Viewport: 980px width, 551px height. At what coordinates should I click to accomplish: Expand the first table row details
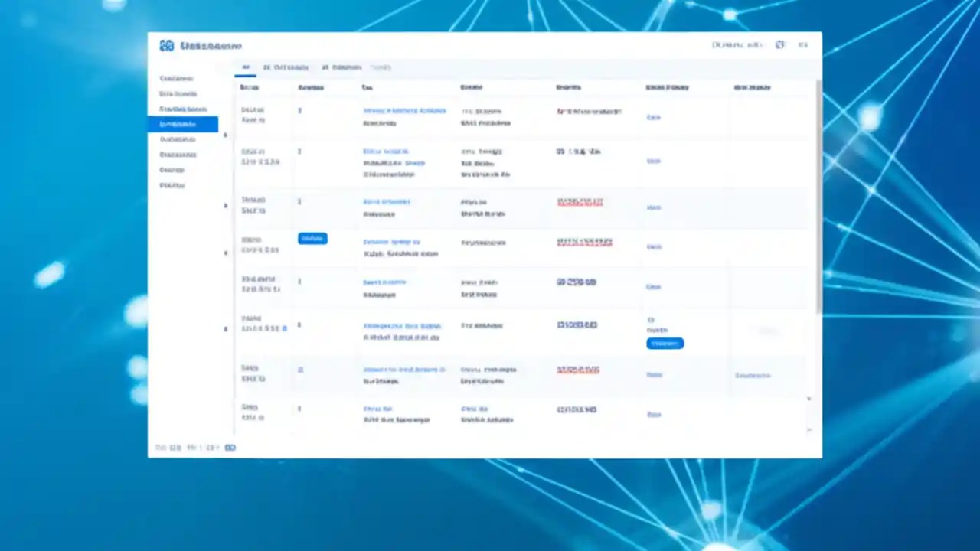[x=299, y=111]
